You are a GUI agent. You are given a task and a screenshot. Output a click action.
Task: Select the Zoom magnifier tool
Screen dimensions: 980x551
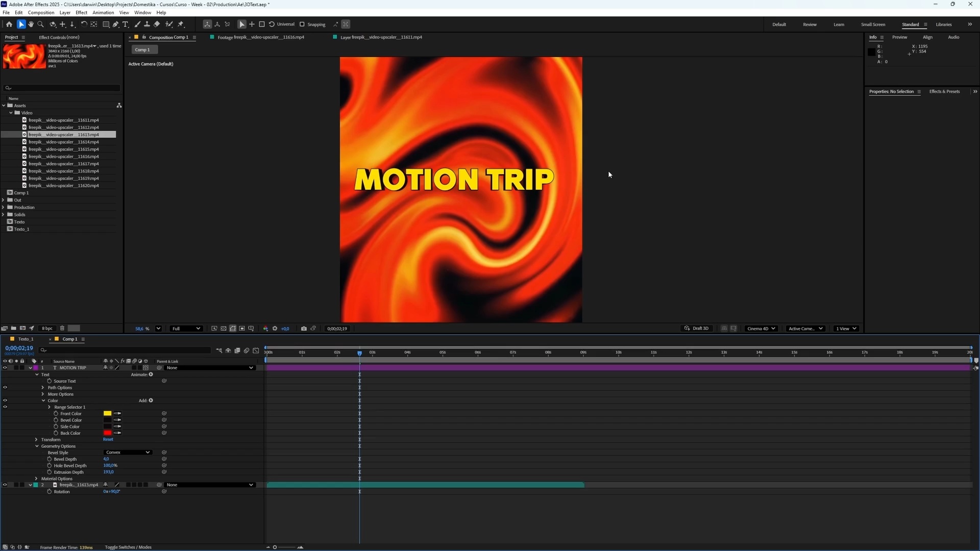pyautogui.click(x=41, y=24)
